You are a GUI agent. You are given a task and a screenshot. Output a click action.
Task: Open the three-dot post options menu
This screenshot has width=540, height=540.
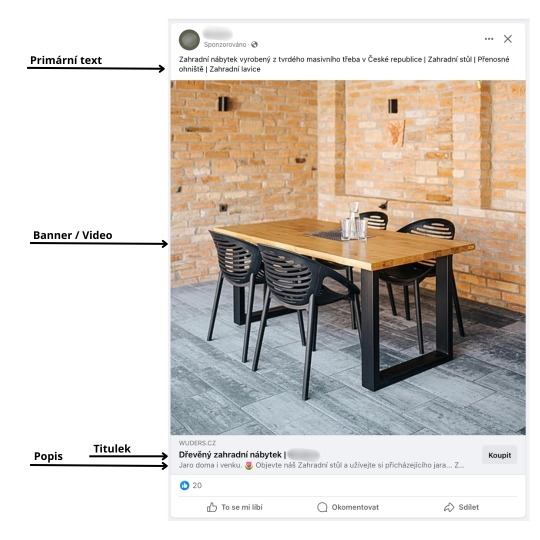[489, 39]
